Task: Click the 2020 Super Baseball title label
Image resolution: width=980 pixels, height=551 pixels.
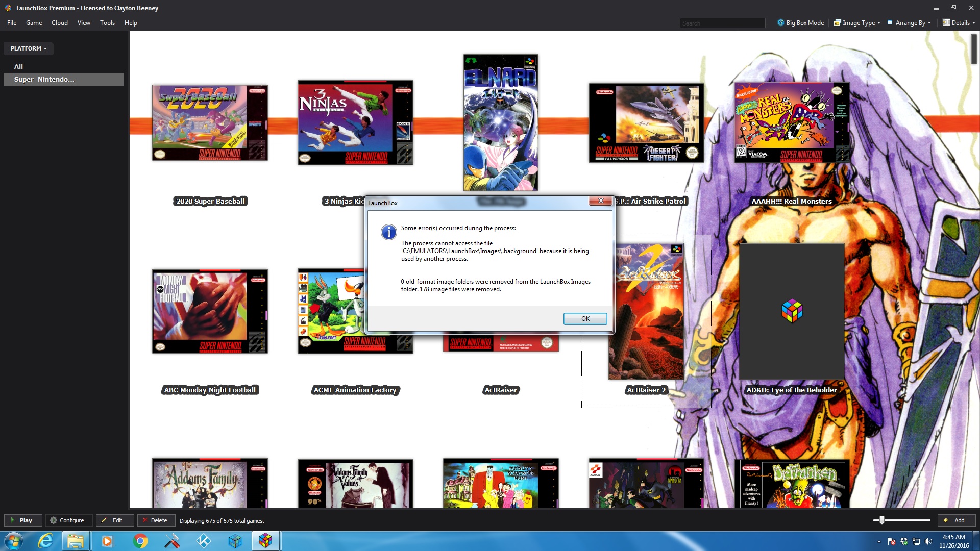Action: pos(210,201)
